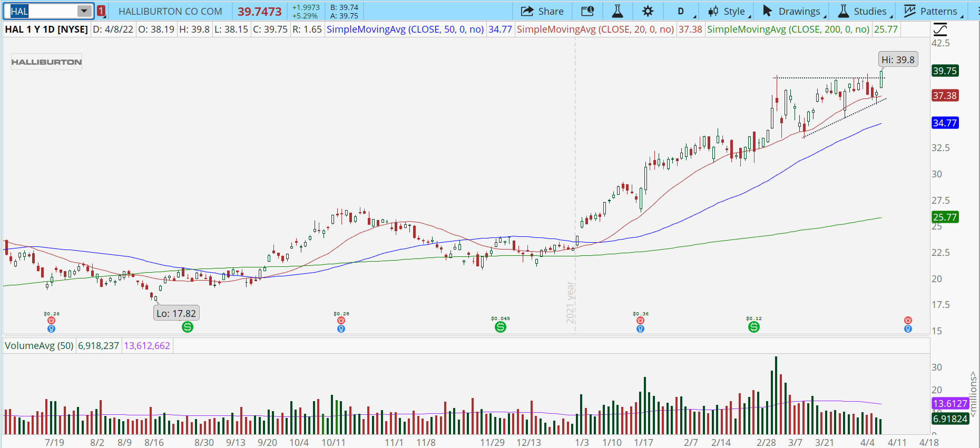Click the lightbulb icon below $0.26 earnings
Image resolution: width=980 pixels, height=448 pixels.
point(51,329)
